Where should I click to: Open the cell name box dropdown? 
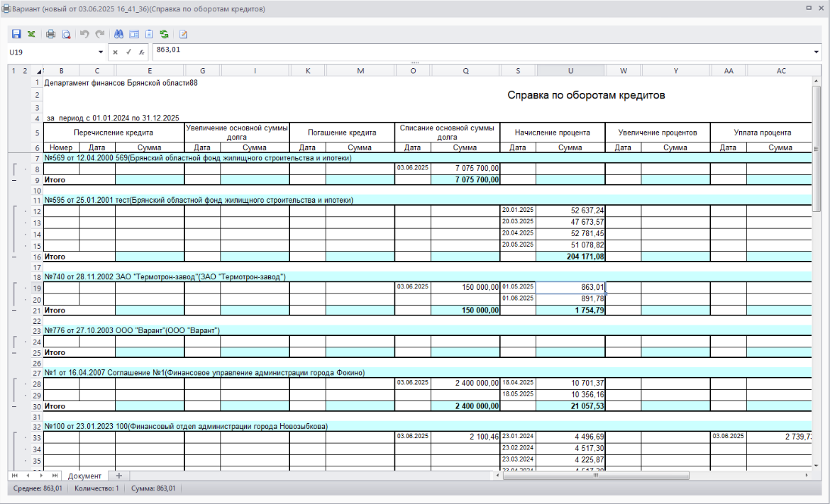(100, 52)
